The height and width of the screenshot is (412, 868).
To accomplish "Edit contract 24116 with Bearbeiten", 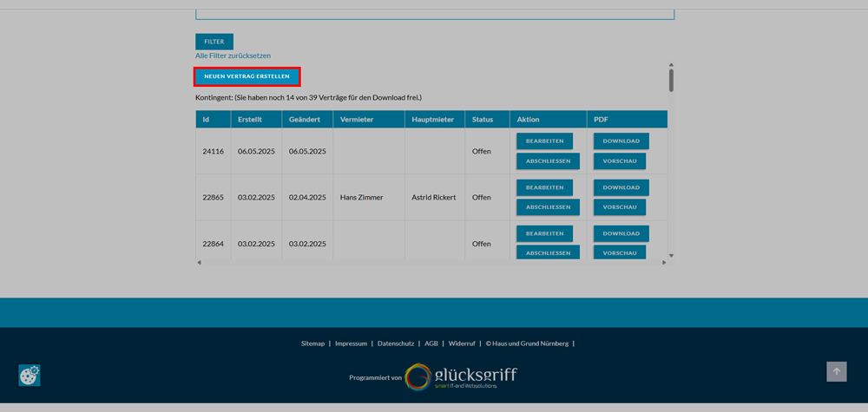I will pos(544,141).
